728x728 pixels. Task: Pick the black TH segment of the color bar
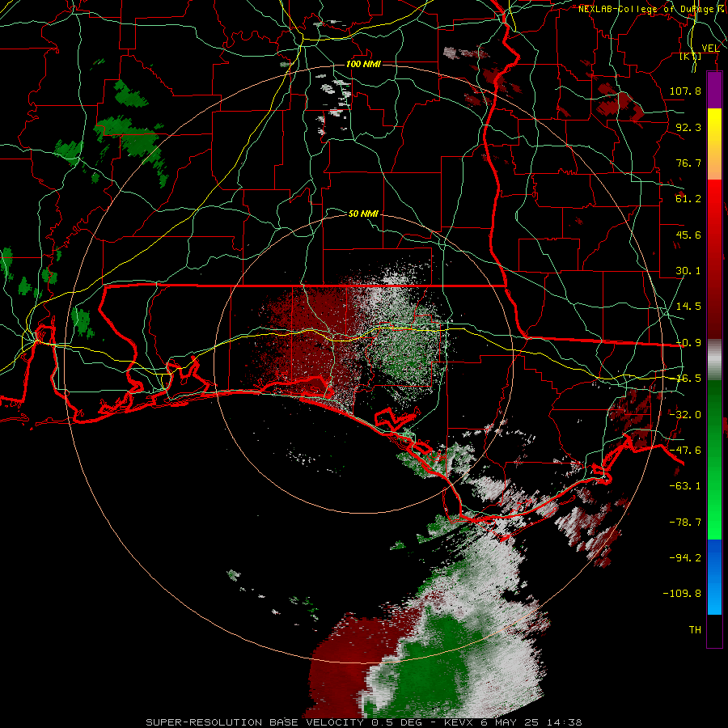click(x=714, y=630)
